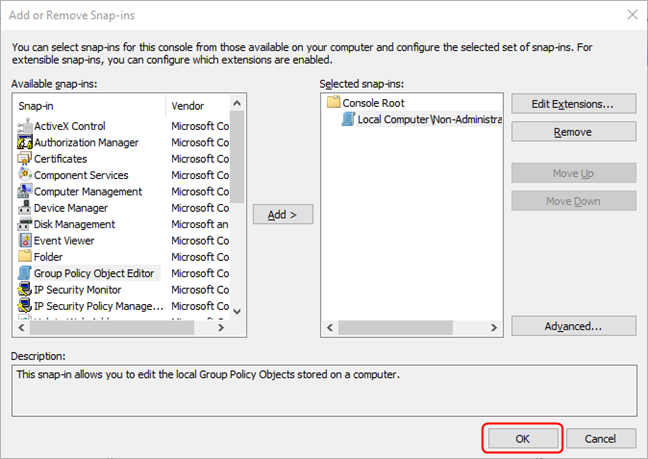This screenshot has width=648, height=459.
Task: Select Console Root in selected snap-ins
Action: [372, 102]
